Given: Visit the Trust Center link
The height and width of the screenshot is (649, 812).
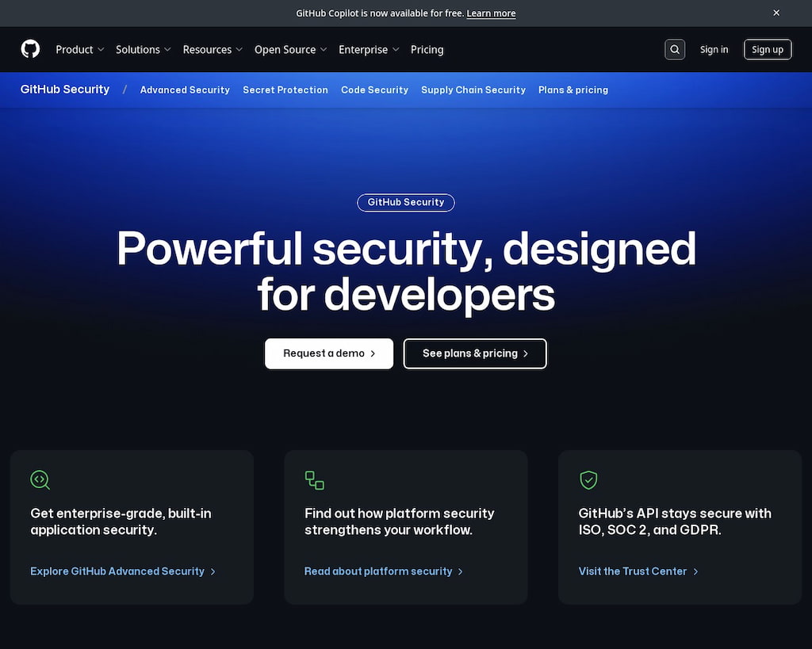Looking at the screenshot, I should point(632,571).
